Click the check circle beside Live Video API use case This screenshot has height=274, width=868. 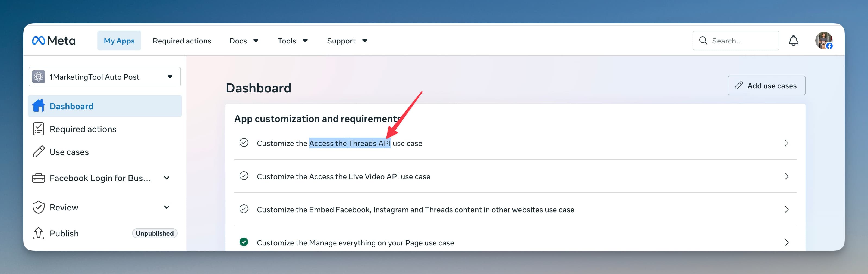[244, 176]
